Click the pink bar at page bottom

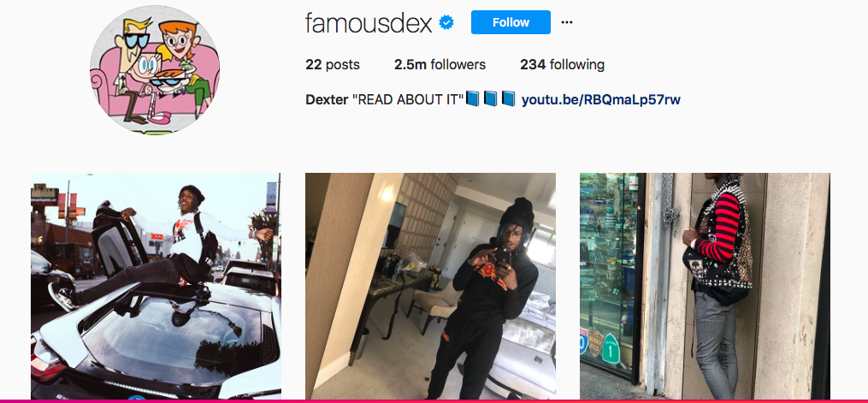click(434, 400)
